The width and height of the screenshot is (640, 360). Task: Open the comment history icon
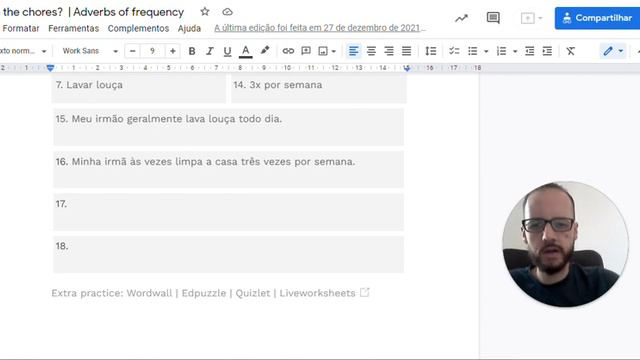coord(493,18)
